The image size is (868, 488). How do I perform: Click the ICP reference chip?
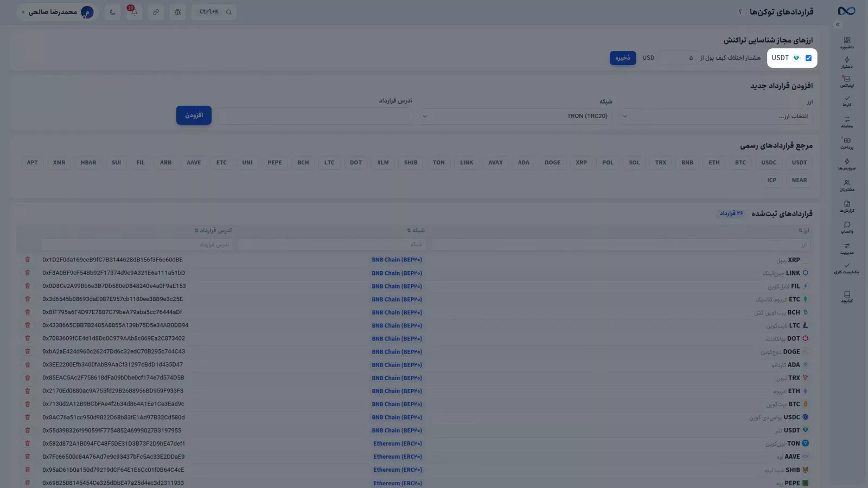pyautogui.click(x=772, y=180)
